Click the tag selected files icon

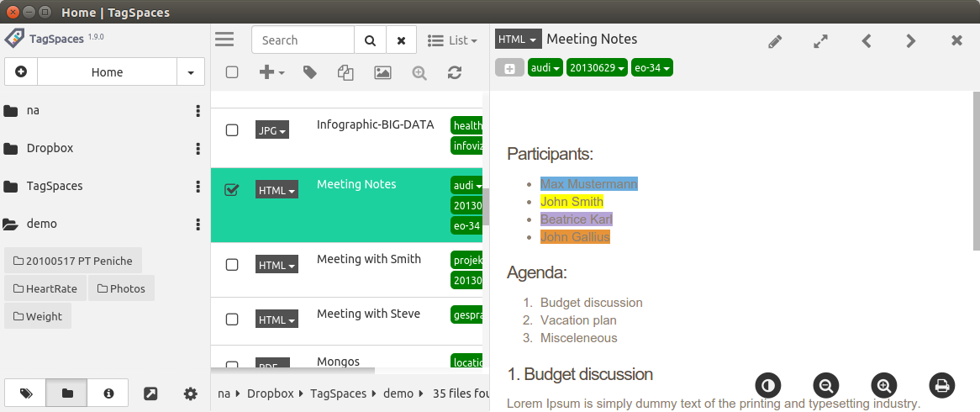[x=309, y=72]
